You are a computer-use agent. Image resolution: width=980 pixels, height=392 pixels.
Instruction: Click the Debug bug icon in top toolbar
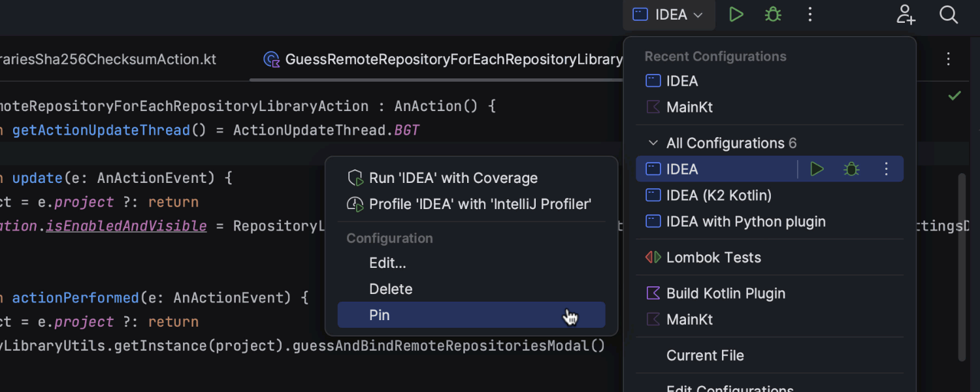coord(773,14)
